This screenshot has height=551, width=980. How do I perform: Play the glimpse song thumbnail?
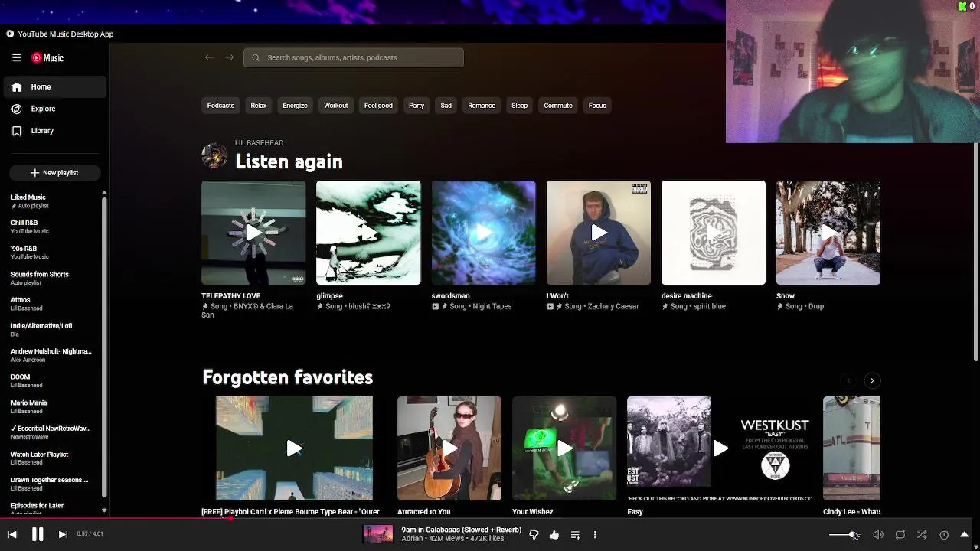(368, 233)
